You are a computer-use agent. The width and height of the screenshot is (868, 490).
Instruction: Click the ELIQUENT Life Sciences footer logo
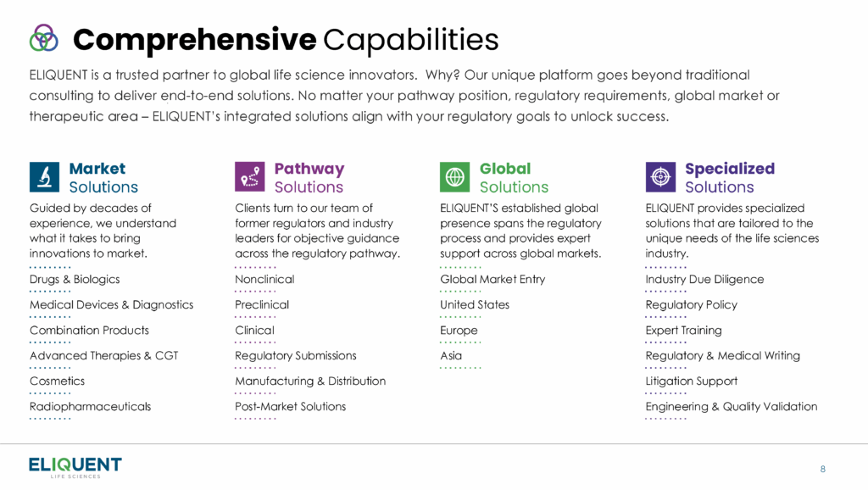coord(75,468)
